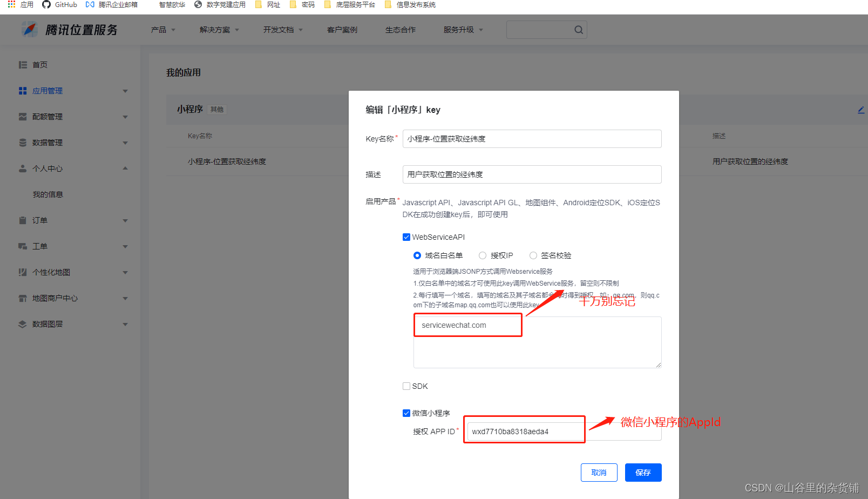Click the 腾讯位置服务 logo
The width and height of the screenshot is (868, 499).
pos(70,29)
